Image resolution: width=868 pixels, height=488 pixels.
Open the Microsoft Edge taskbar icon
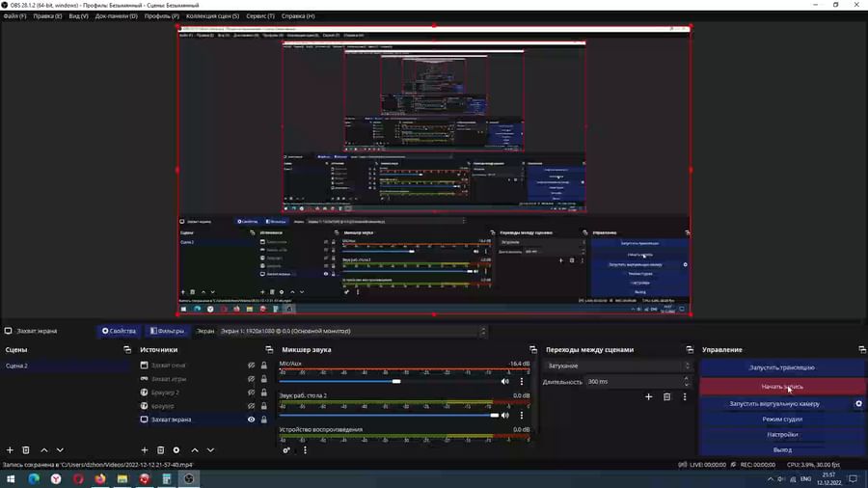34,478
